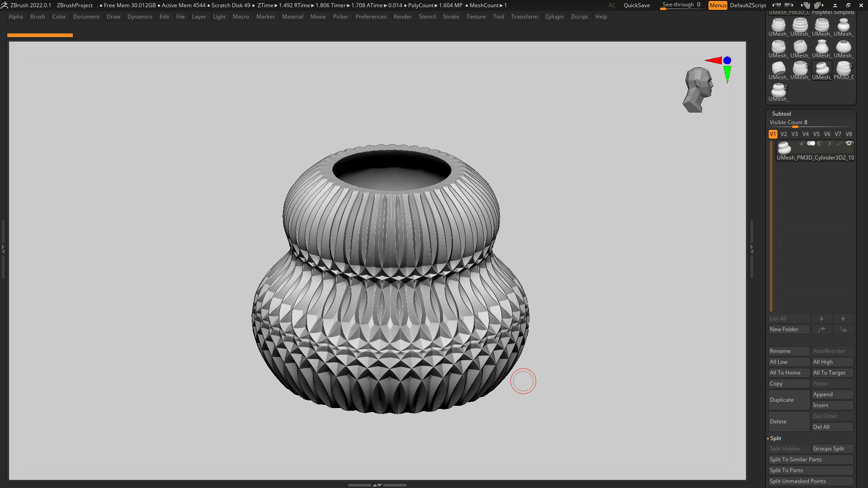Image resolution: width=868 pixels, height=488 pixels.
Task: Click the Groups Split button
Action: click(832, 449)
